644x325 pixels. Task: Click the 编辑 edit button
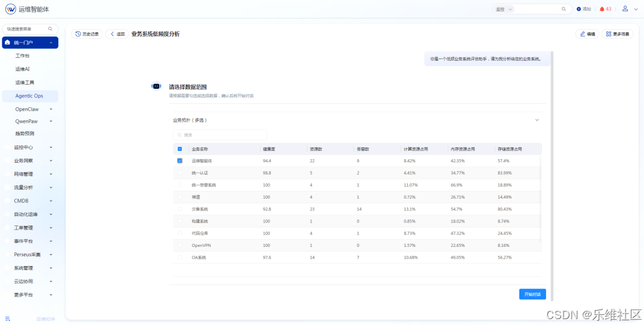587,34
